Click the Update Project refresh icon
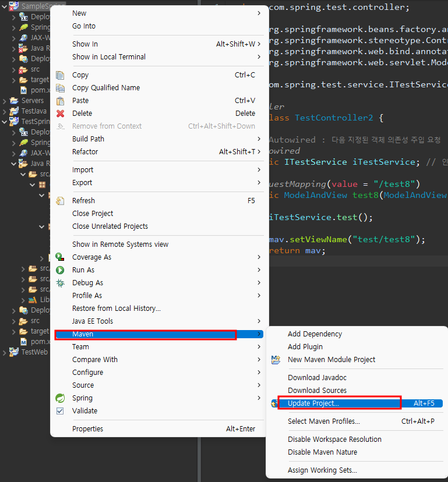448x482 pixels. [x=274, y=403]
